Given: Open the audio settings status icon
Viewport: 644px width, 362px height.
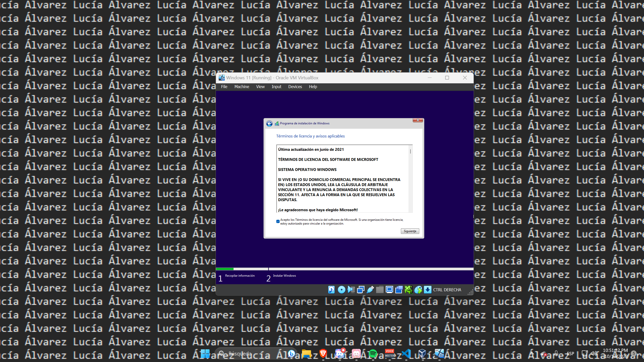Looking at the screenshot, I should (x=351, y=290).
